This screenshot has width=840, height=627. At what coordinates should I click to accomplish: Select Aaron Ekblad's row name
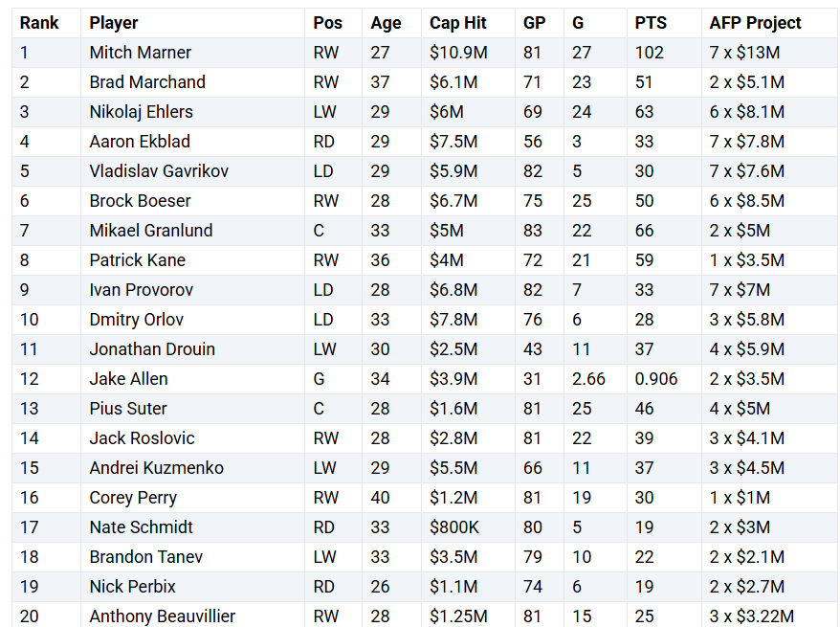point(140,142)
